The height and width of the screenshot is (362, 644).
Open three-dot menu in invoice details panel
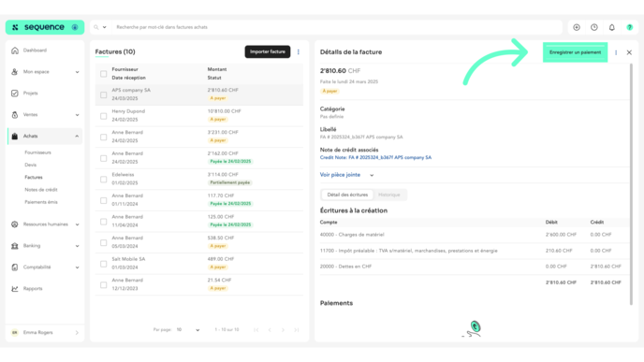[616, 52]
